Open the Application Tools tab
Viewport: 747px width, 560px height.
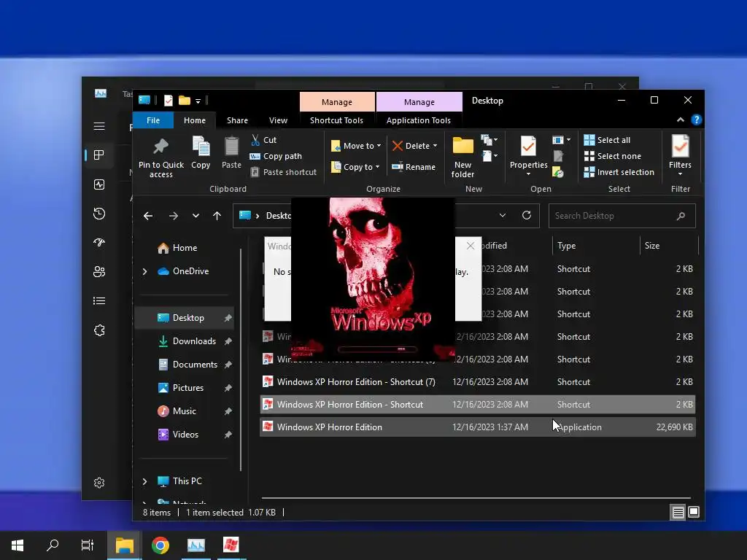click(418, 120)
